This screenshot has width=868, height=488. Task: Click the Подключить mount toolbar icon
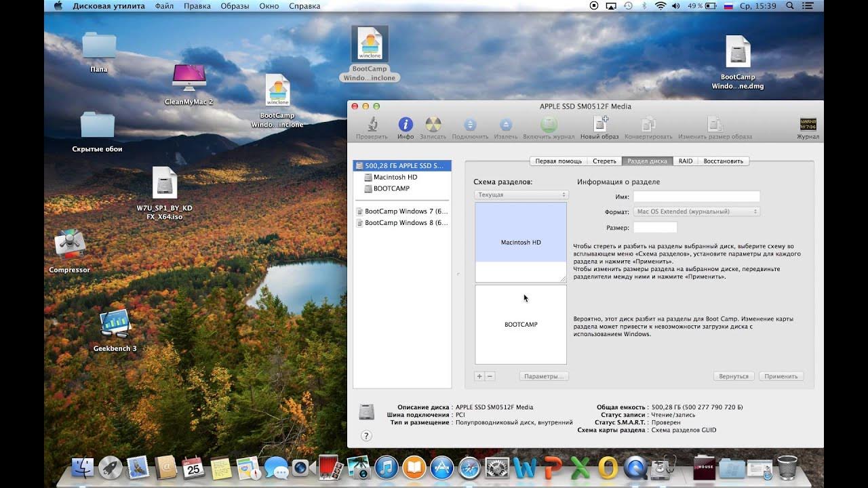(x=470, y=125)
